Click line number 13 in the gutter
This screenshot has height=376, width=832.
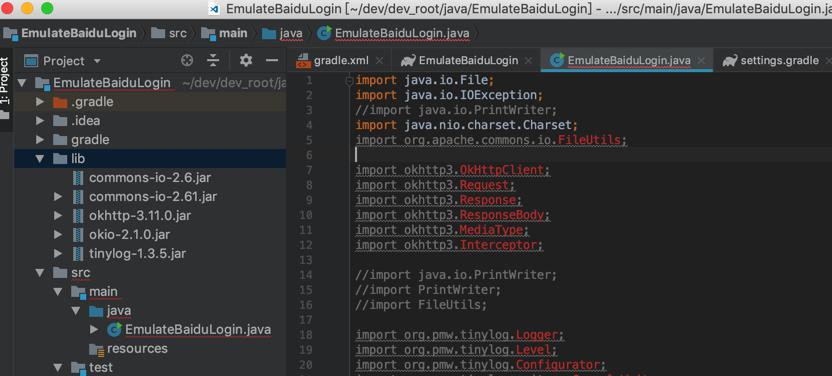coord(306,260)
